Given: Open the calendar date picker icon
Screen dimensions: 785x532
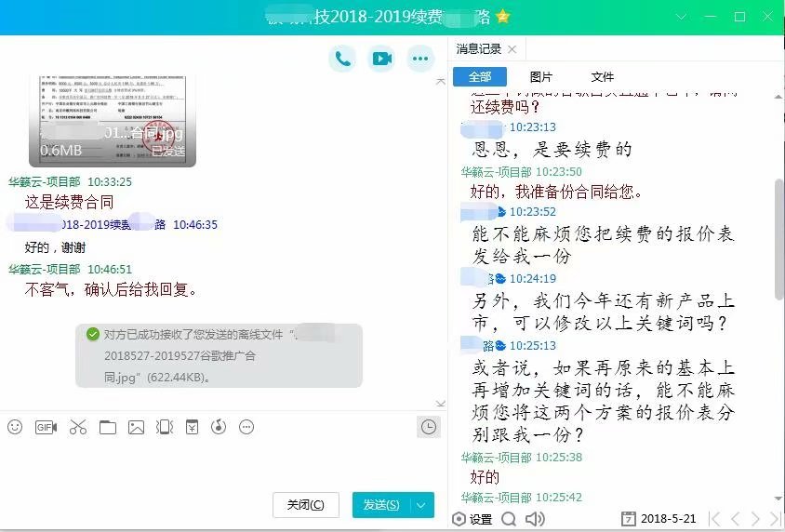Looking at the screenshot, I should tap(628, 519).
